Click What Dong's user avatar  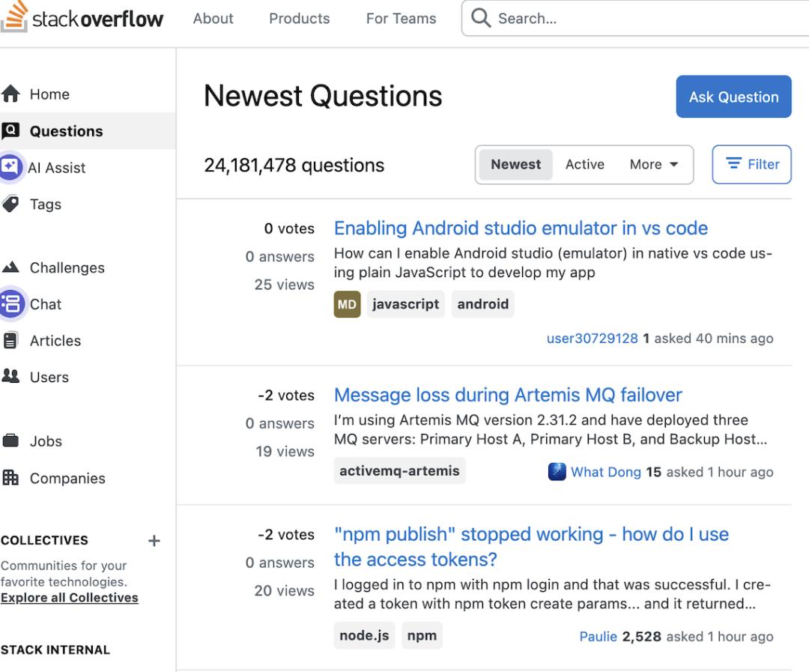click(557, 471)
